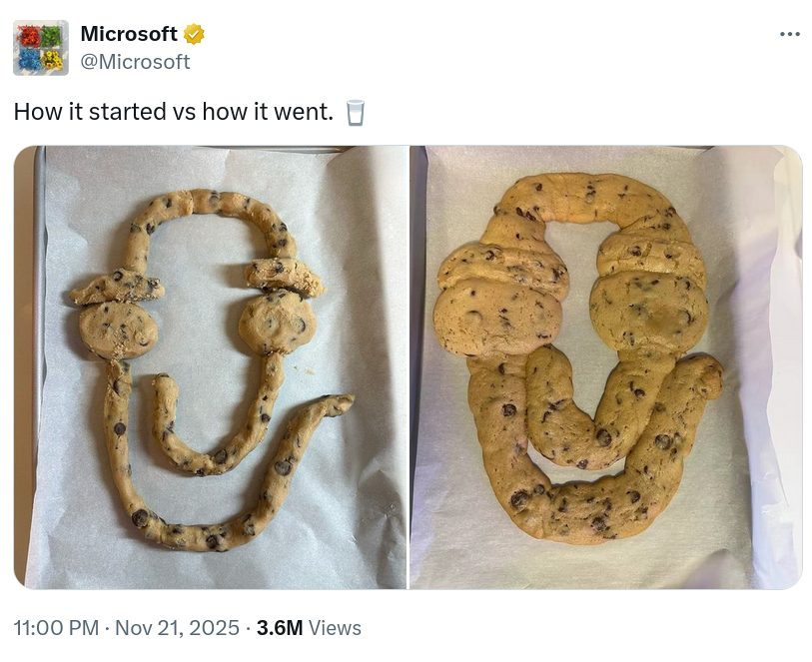The width and height of the screenshot is (812, 662).
Task: Click the yellow square in Microsoft's avatar
Action: click(x=53, y=60)
